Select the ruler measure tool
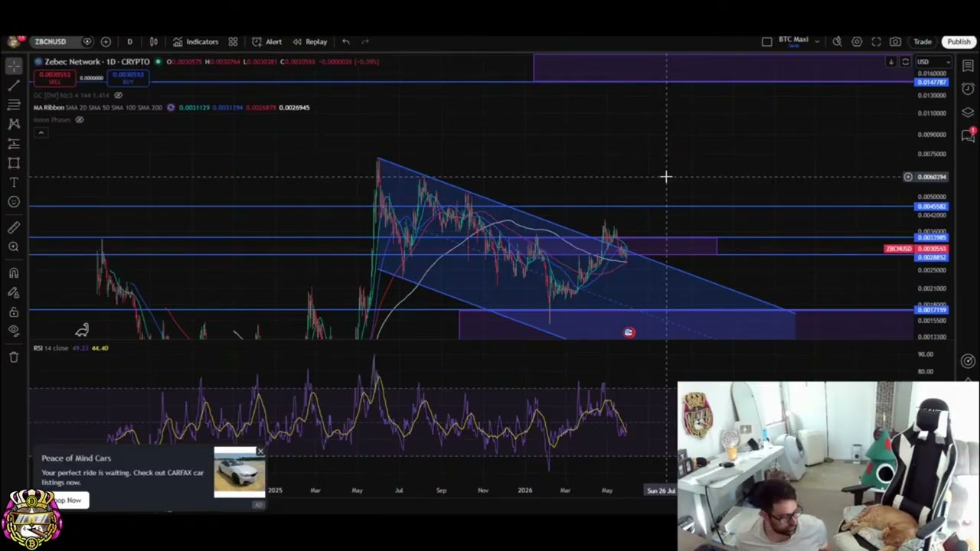Screen dimensions: 980x551 point(14,227)
